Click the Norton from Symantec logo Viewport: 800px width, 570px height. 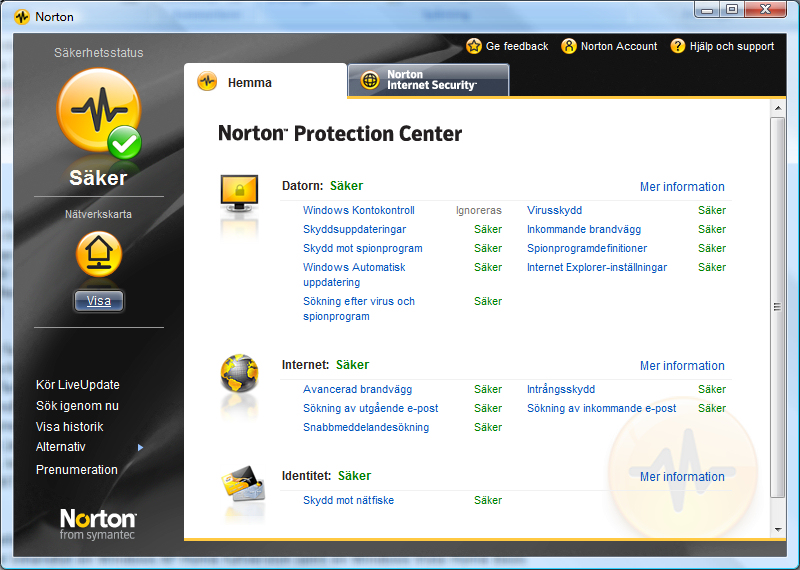[98, 524]
